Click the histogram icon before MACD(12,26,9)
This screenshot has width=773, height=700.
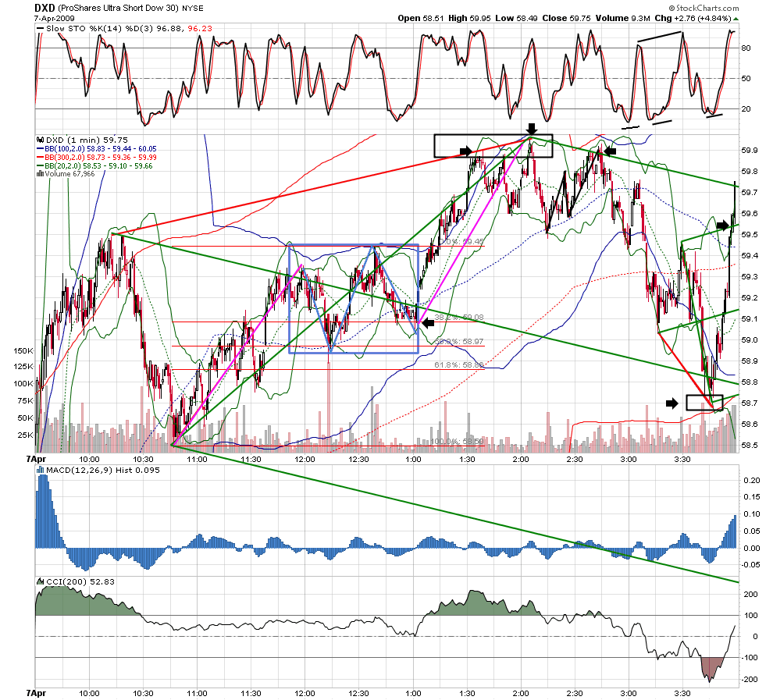pyautogui.click(x=41, y=470)
